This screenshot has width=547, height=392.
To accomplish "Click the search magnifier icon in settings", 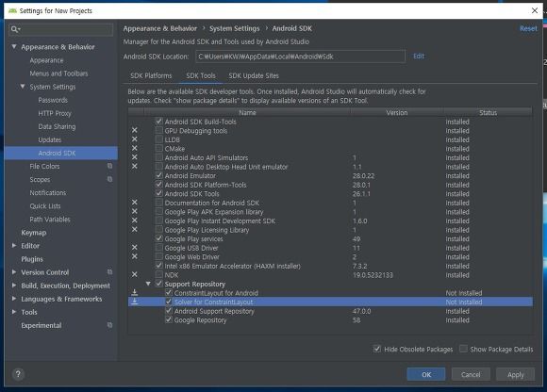I will point(13,29).
